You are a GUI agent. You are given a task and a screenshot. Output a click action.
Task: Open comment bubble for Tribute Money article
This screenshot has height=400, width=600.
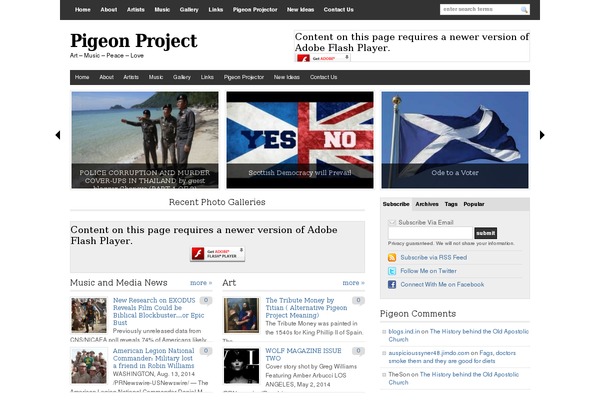(x=359, y=300)
